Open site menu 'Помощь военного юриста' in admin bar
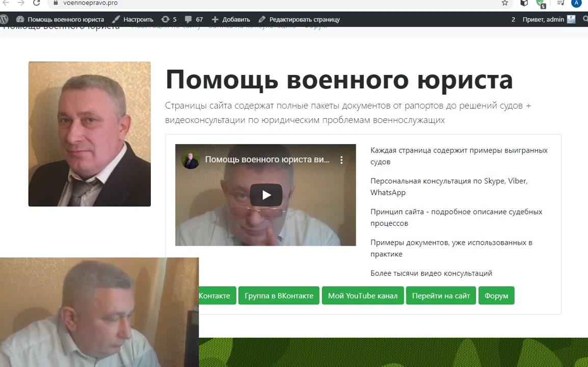Image resolution: width=588 pixels, height=367 pixels. coord(60,19)
